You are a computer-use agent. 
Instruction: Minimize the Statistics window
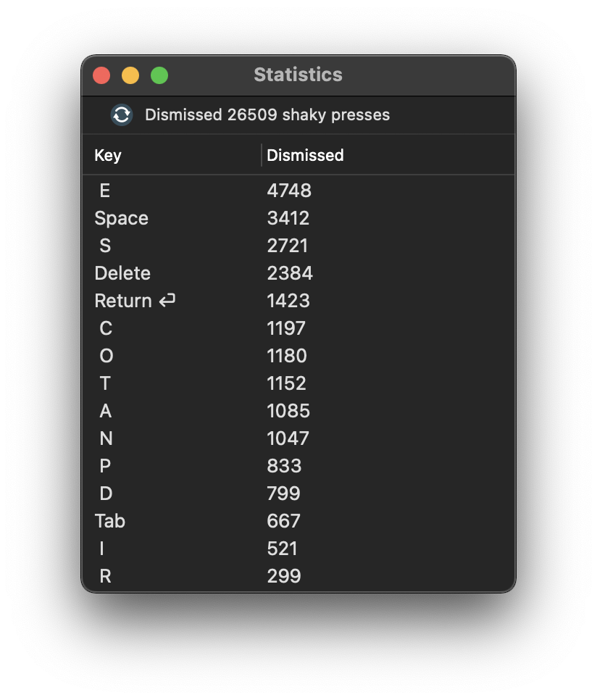[x=130, y=75]
